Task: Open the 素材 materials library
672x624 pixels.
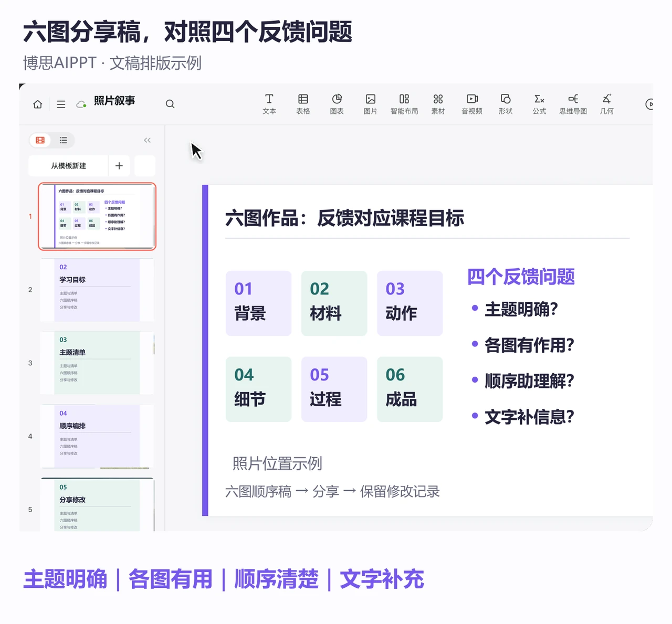Action: tap(438, 104)
